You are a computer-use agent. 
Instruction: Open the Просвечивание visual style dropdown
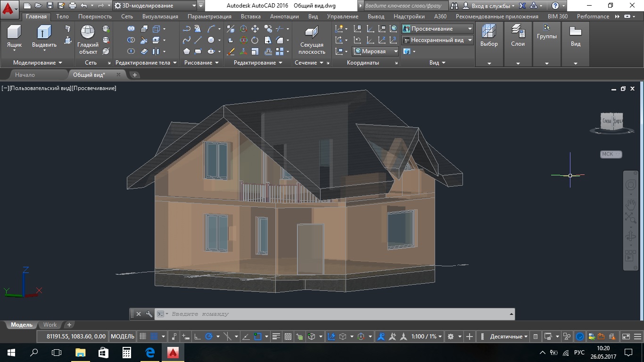click(437, 29)
